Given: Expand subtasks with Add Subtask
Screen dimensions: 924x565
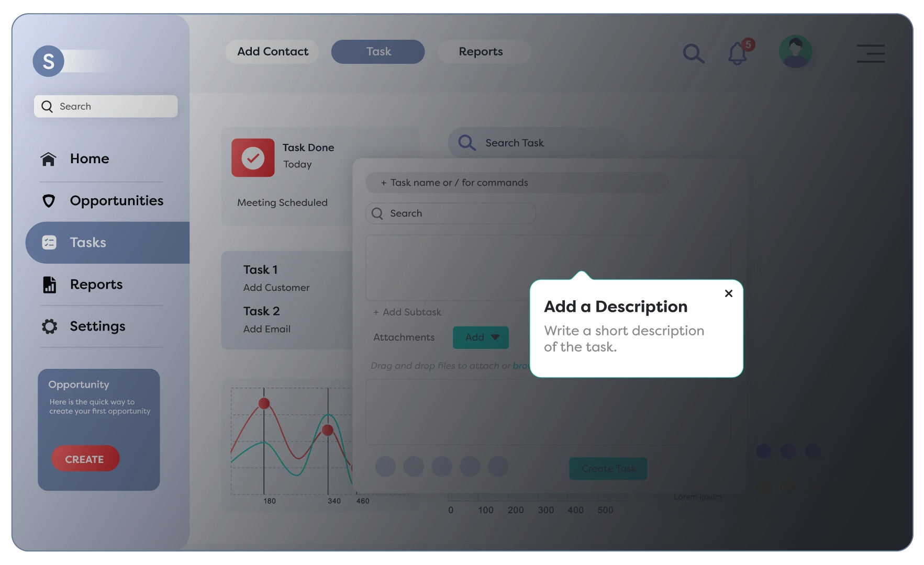Looking at the screenshot, I should 407,312.
